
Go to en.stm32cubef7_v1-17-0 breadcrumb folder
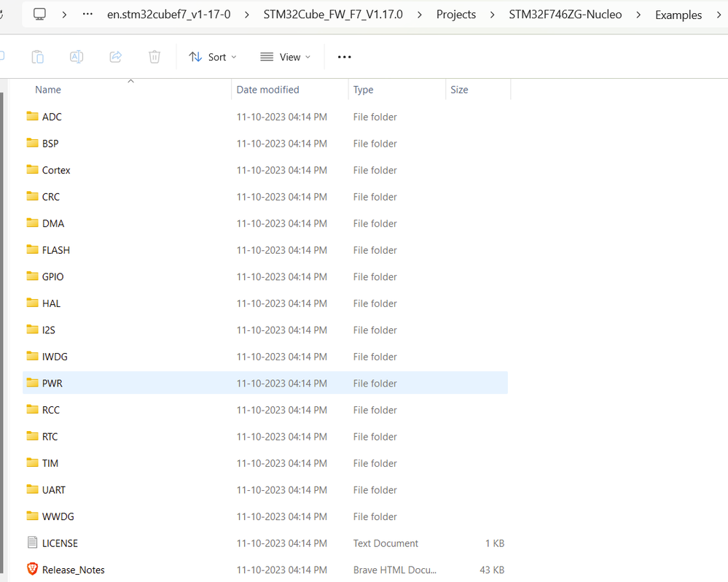point(168,15)
